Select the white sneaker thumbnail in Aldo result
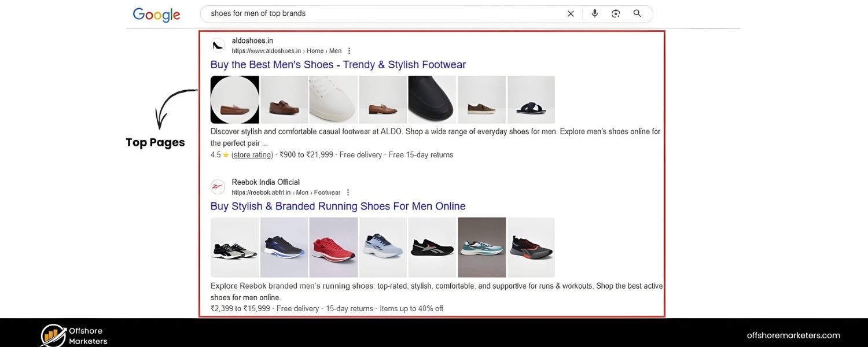This screenshot has height=347, width=868. coord(333,99)
